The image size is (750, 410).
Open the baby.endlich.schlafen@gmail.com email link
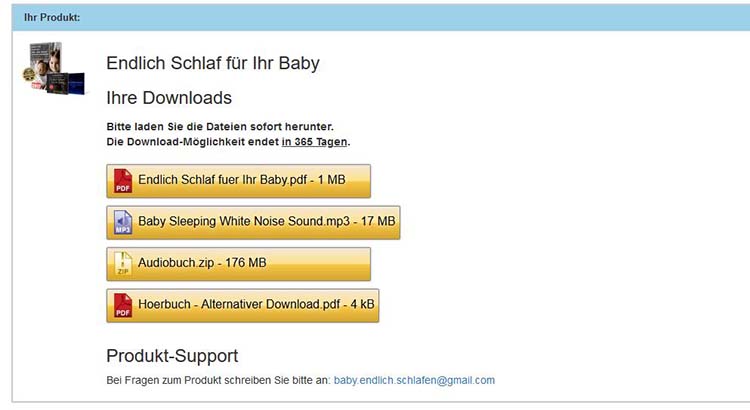pyautogui.click(x=414, y=380)
